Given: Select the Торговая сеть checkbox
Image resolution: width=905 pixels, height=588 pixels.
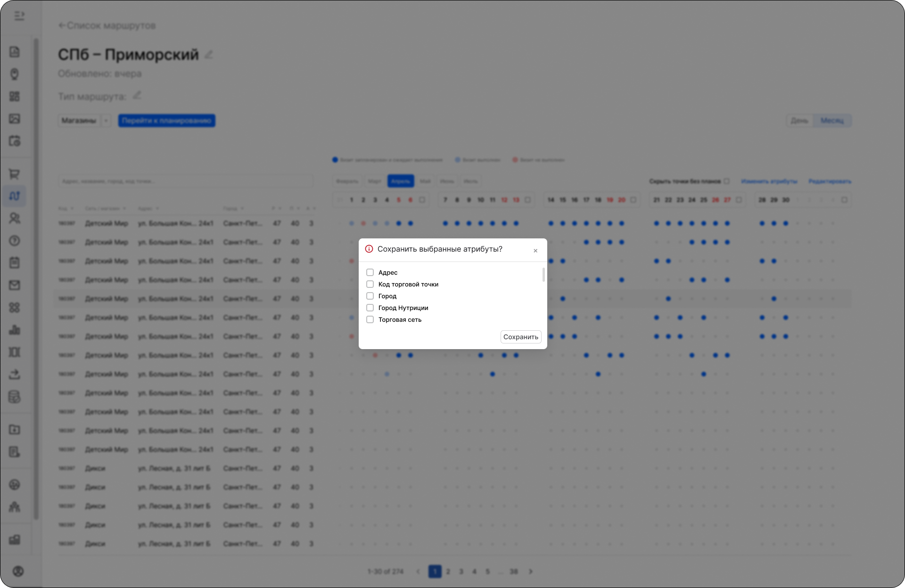Looking at the screenshot, I should tap(370, 319).
